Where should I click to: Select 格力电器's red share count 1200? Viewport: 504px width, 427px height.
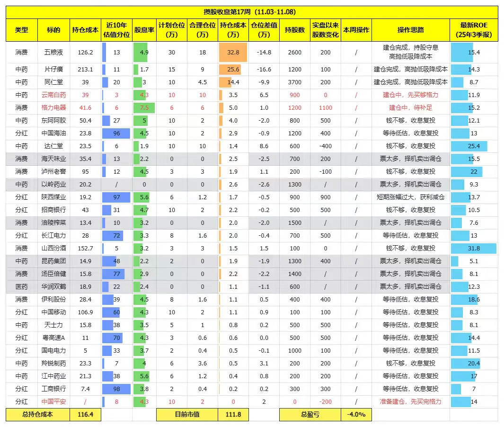(294, 108)
